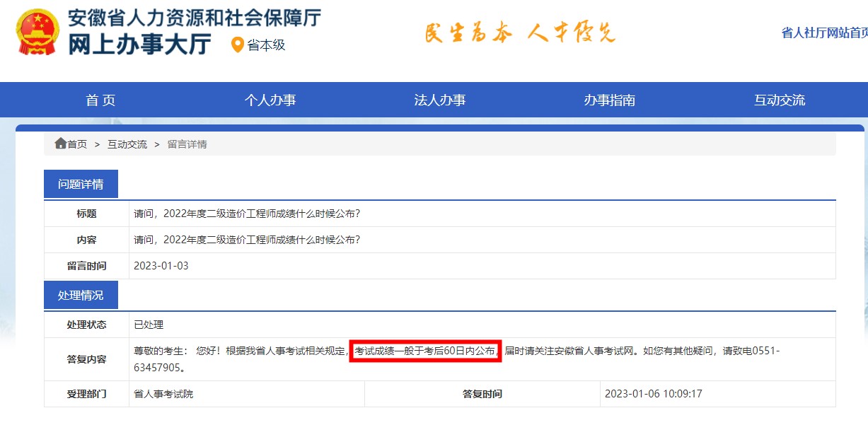Screen dimensions: 868x437
Task: Open the 个人办事 navigation menu
Action: 270,100
